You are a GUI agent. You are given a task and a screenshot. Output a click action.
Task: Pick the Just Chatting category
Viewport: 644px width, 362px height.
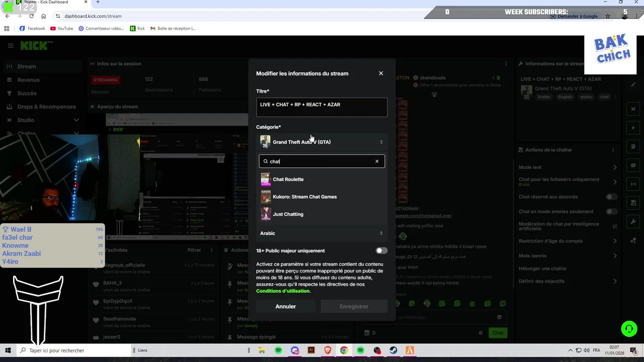[x=321, y=214]
